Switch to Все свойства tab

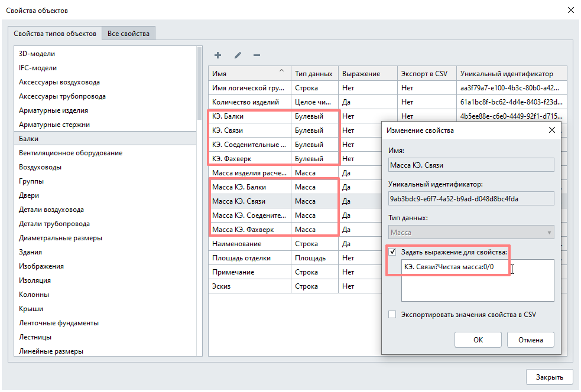(x=128, y=33)
